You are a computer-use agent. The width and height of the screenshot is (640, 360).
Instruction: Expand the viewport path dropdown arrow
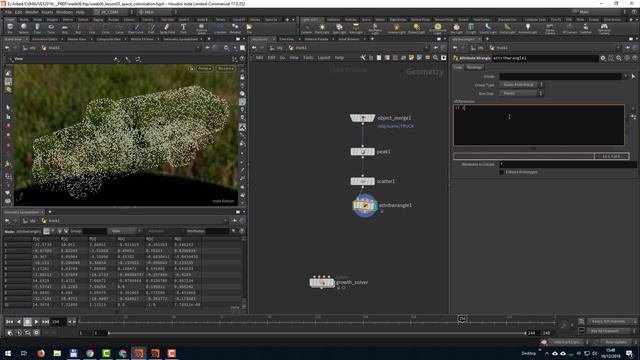point(198,48)
